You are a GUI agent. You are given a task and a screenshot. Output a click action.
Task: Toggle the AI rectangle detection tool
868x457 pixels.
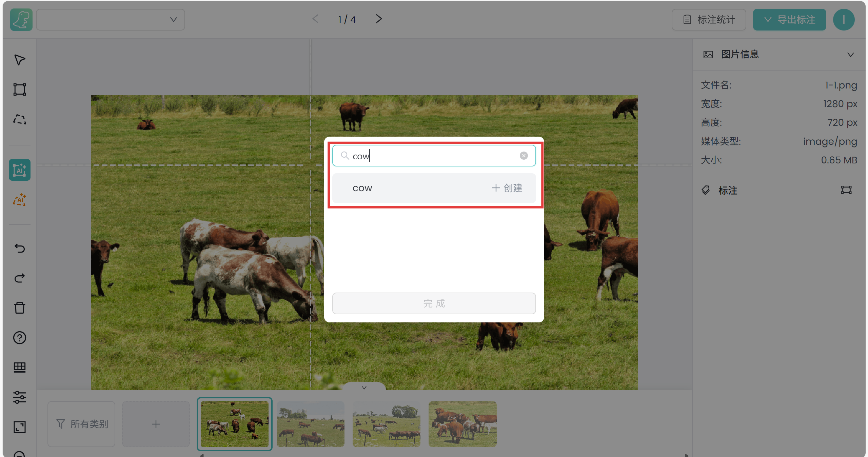pos(20,170)
